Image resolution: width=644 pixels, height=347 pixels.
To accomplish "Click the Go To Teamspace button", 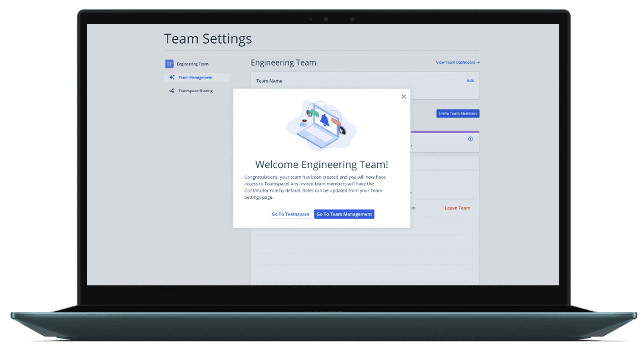I will click(290, 214).
